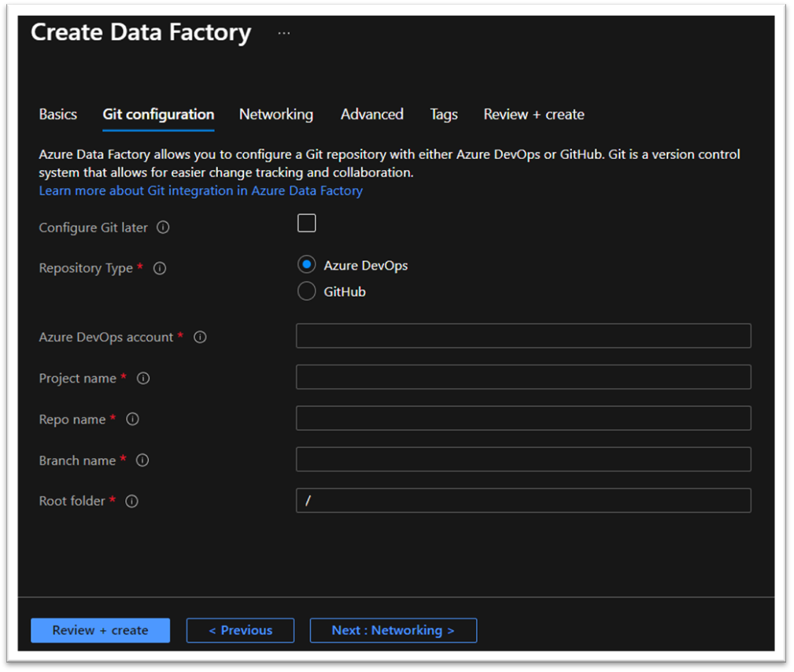794x672 pixels.
Task: Open the Branch name info tooltip
Action: (x=142, y=460)
